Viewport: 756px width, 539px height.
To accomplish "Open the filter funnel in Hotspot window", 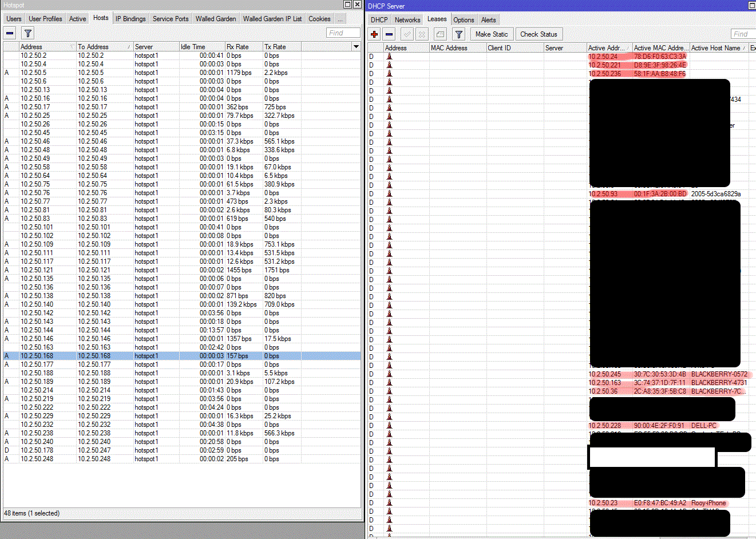I will [x=27, y=33].
